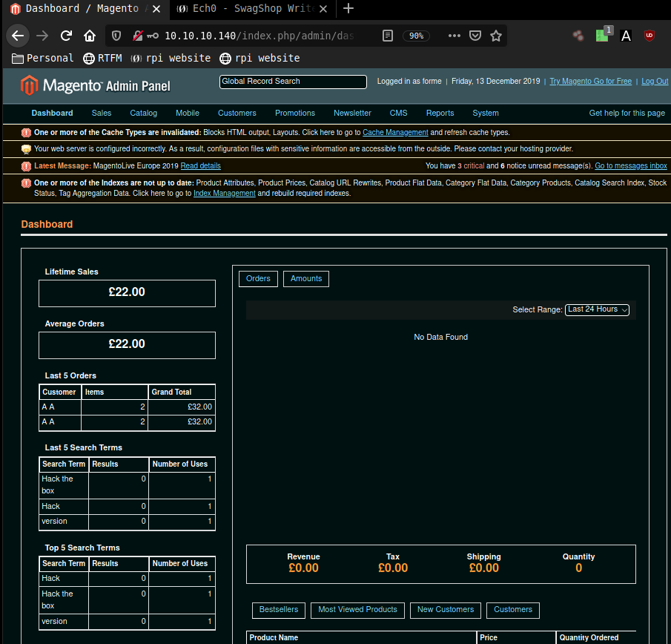Click the browser Back arrow button
This screenshot has height=644, width=671.
tap(18, 36)
